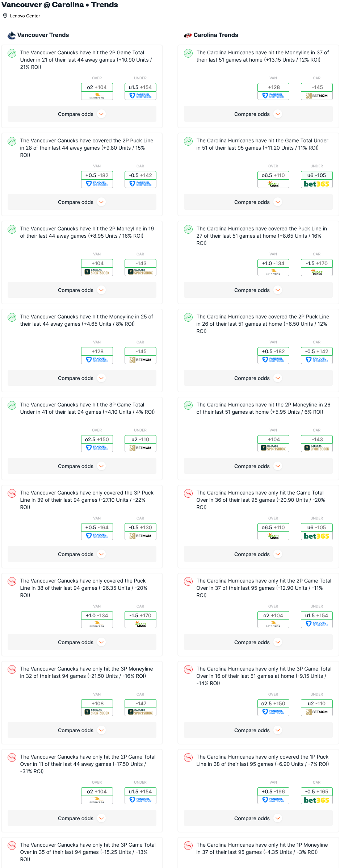Image resolution: width=340 pixels, height=868 pixels.
Task: Click BetRivers logo under o2 +104 in first Vancouver card
Action: [97, 96]
